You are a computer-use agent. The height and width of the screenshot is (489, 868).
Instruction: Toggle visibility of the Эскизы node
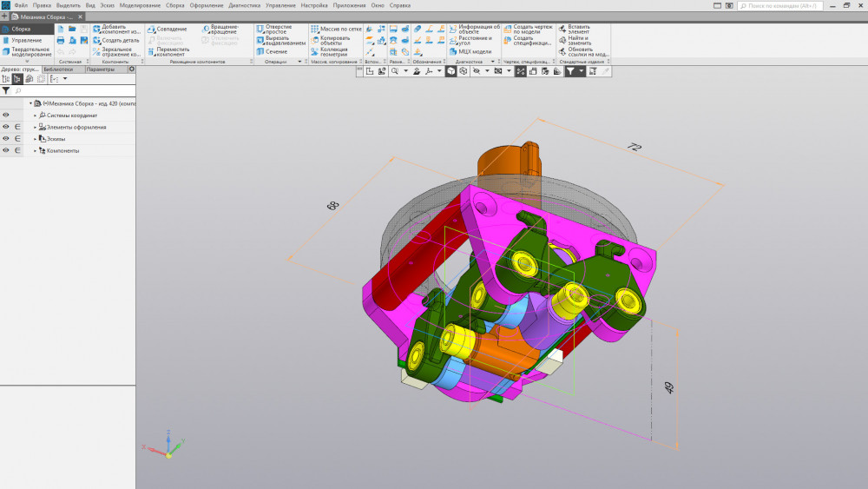point(6,139)
